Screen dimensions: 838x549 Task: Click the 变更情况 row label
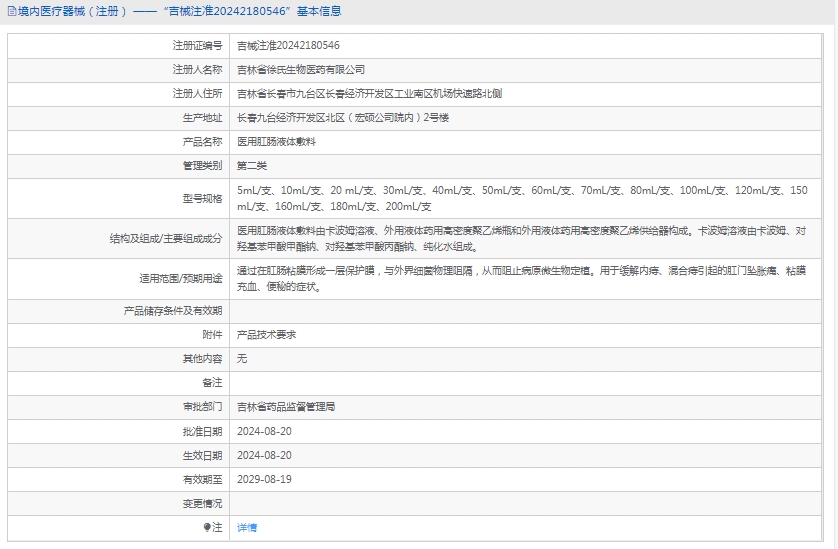pos(202,503)
